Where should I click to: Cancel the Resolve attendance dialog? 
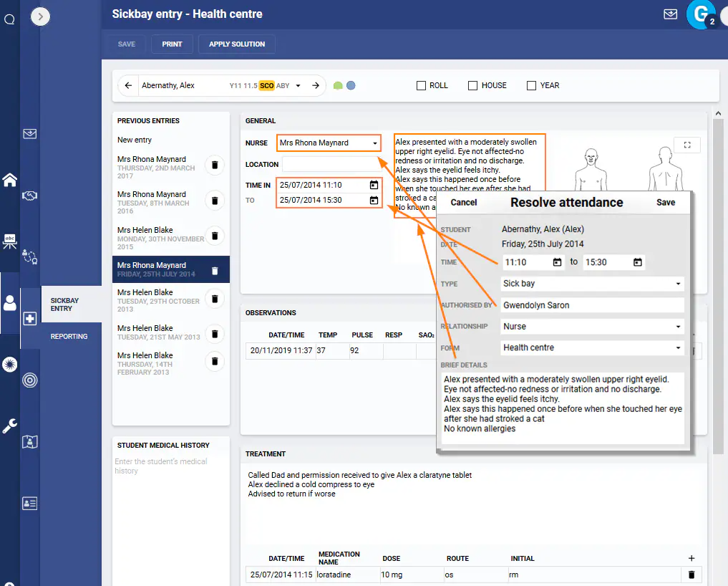click(463, 203)
